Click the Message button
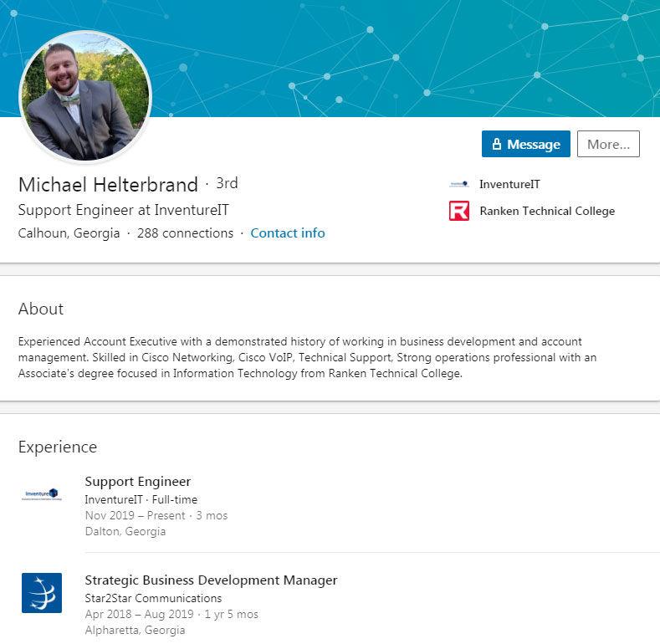The width and height of the screenshot is (660, 644). 525,144
